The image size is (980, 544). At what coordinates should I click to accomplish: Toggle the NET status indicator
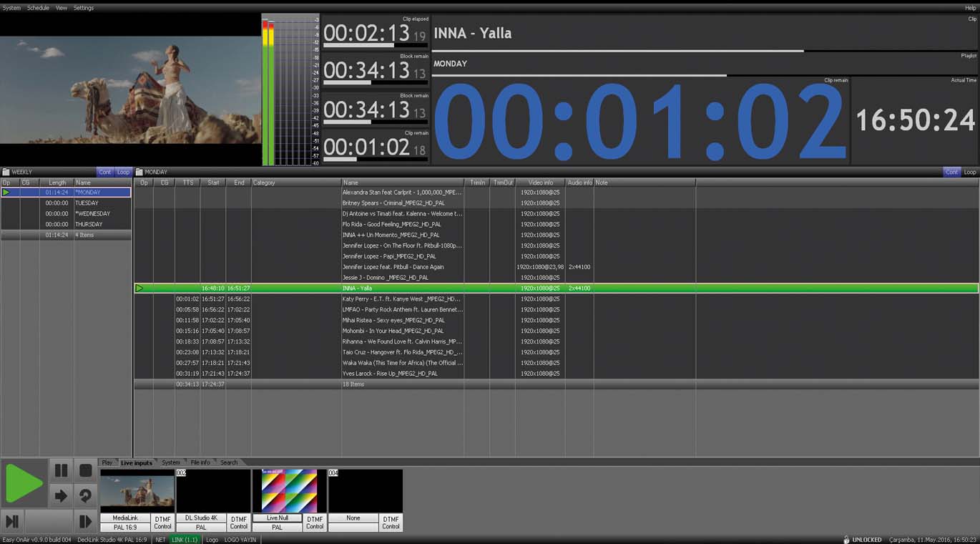[x=160, y=540]
